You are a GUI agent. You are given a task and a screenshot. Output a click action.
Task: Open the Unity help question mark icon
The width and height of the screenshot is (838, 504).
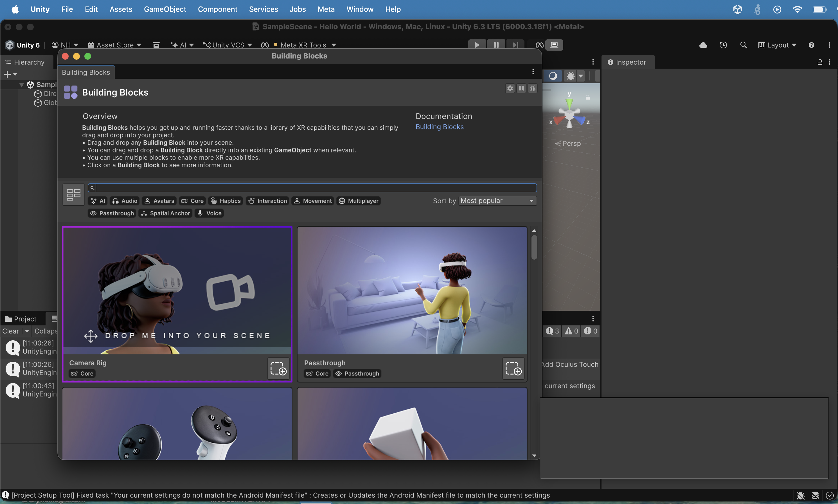(x=812, y=45)
